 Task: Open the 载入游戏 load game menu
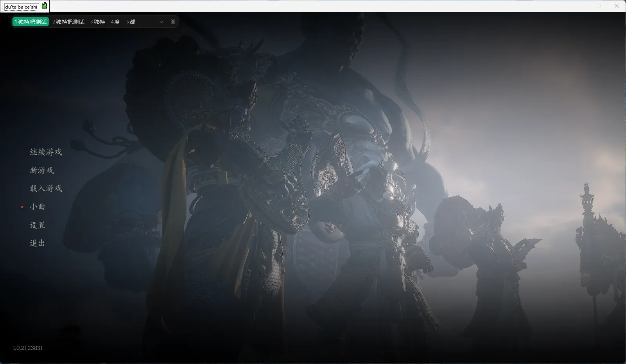point(46,188)
